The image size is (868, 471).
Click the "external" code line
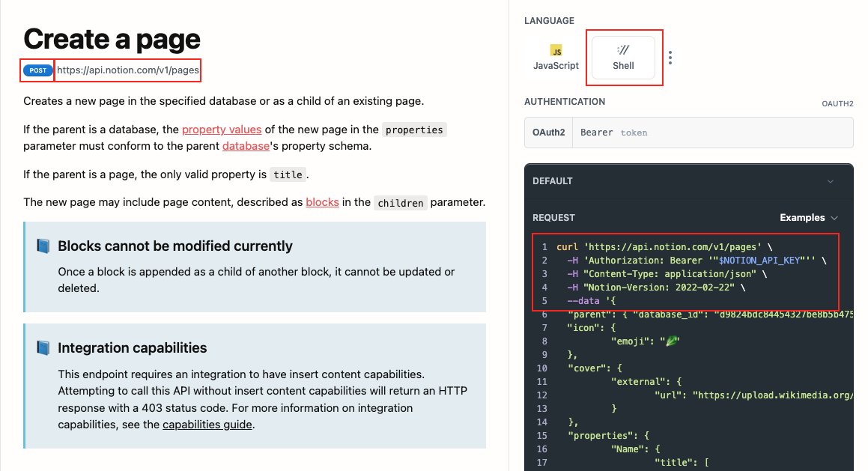point(646,381)
